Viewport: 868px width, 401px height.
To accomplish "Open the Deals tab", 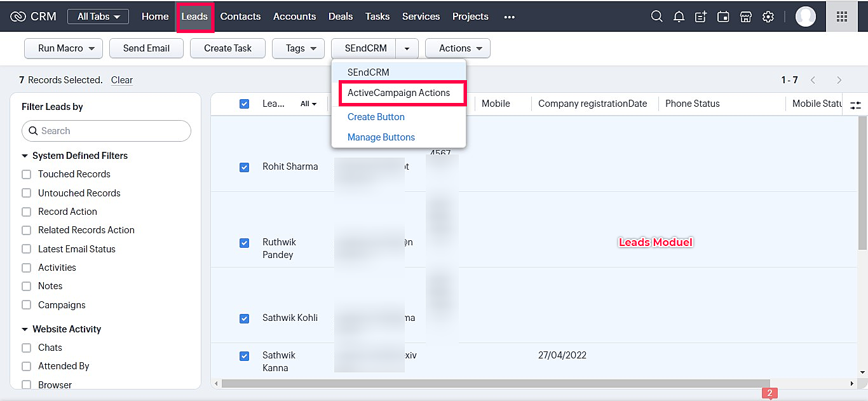I will 341,17.
